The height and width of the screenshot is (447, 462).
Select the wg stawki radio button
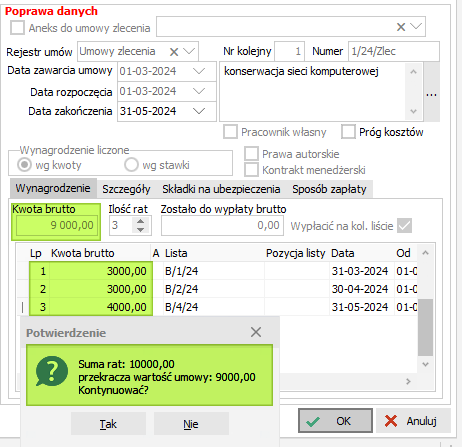point(131,165)
